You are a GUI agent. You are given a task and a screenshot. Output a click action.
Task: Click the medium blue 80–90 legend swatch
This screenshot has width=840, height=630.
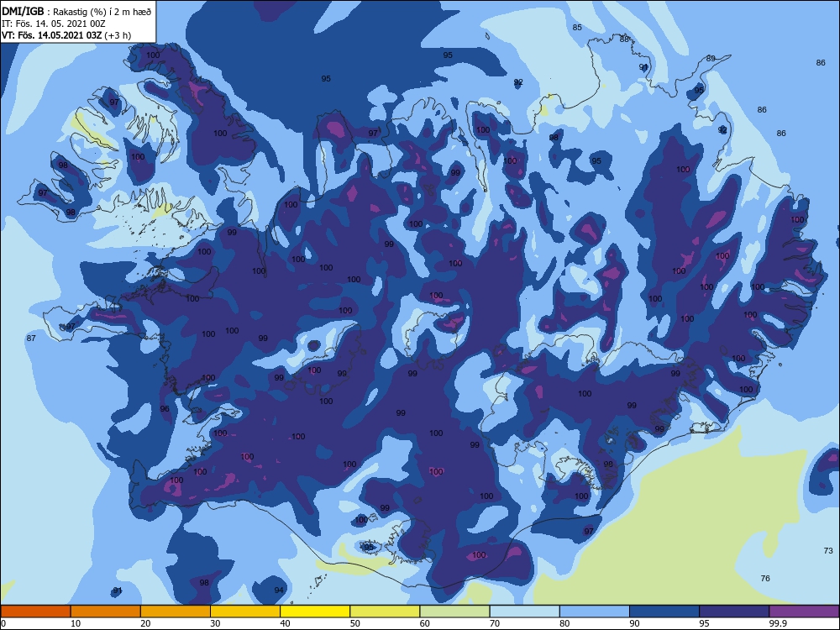pos(595,612)
